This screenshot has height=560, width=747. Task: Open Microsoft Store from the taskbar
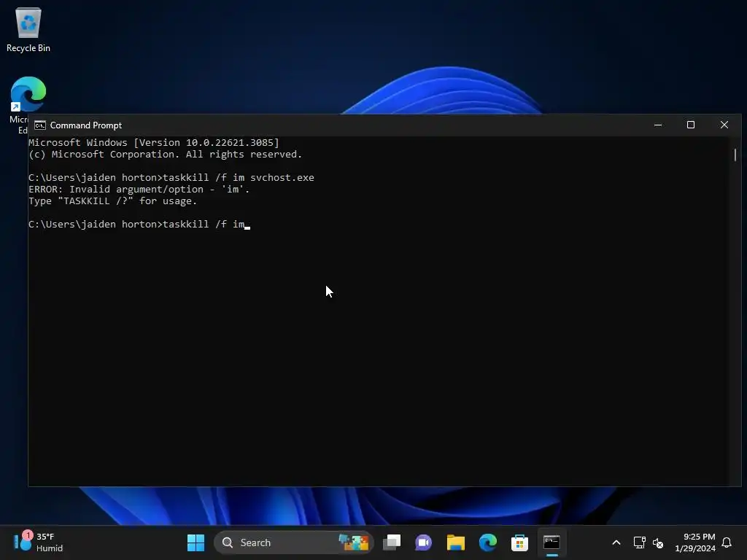click(x=519, y=542)
